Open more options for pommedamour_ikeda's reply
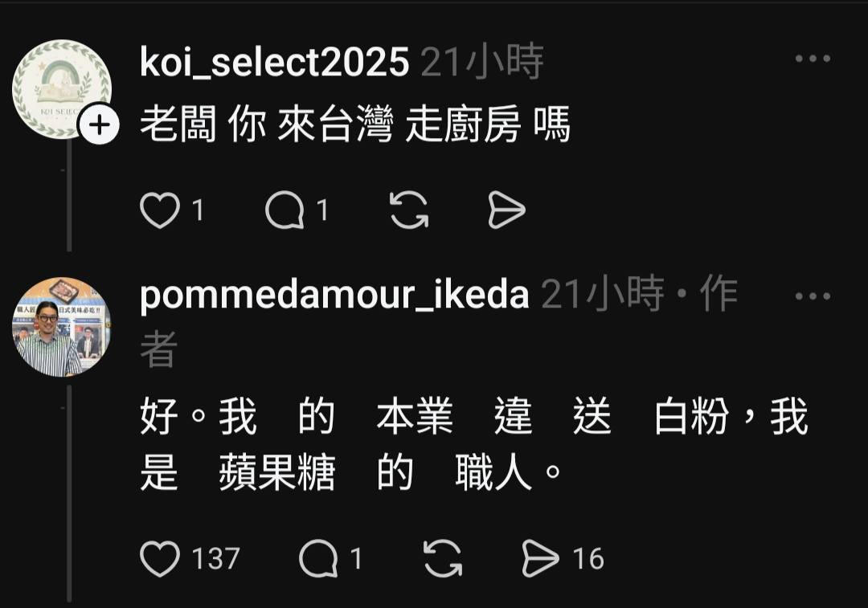The width and height of the screenshot is (868, 608). click(813, 296)
